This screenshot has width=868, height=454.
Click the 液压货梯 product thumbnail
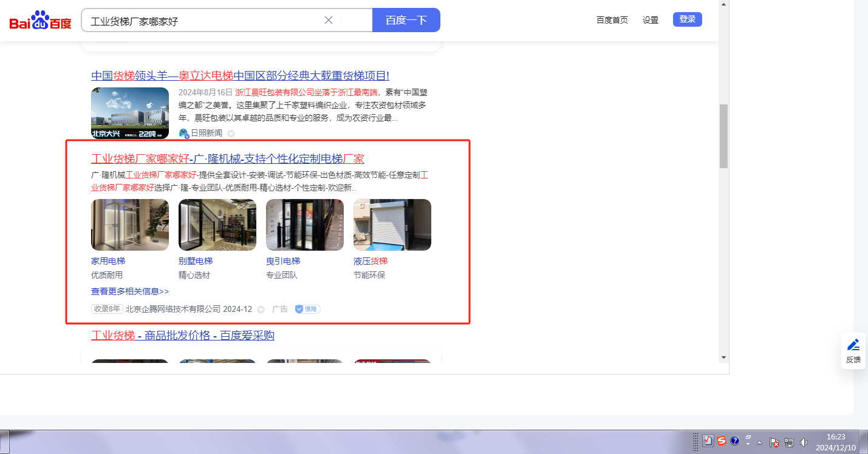point(392,225)
